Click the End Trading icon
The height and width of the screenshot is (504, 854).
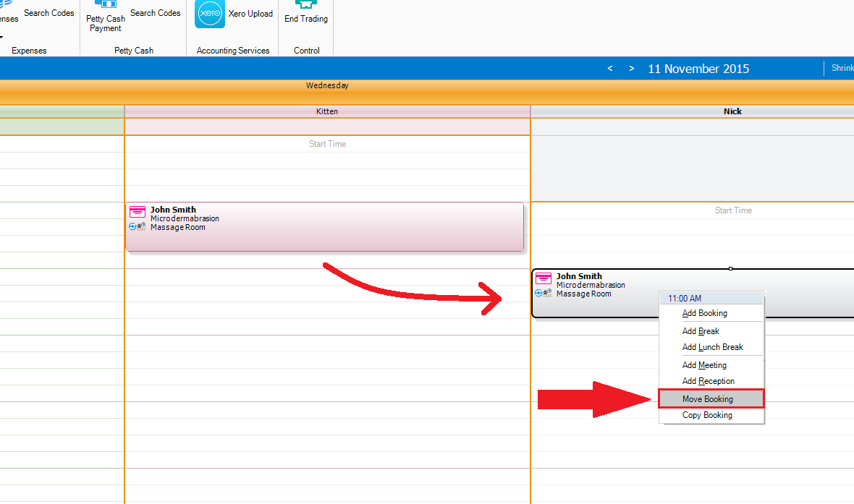[x=306, y=4]
